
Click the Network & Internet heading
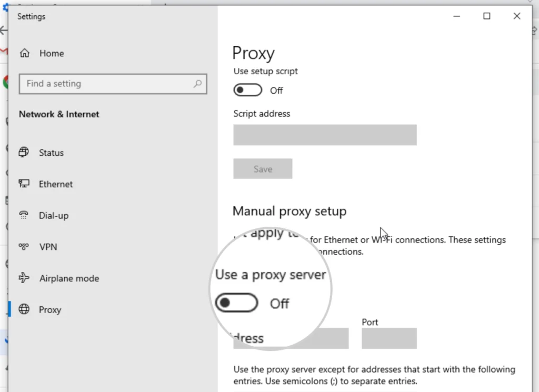tap(59, 114)
